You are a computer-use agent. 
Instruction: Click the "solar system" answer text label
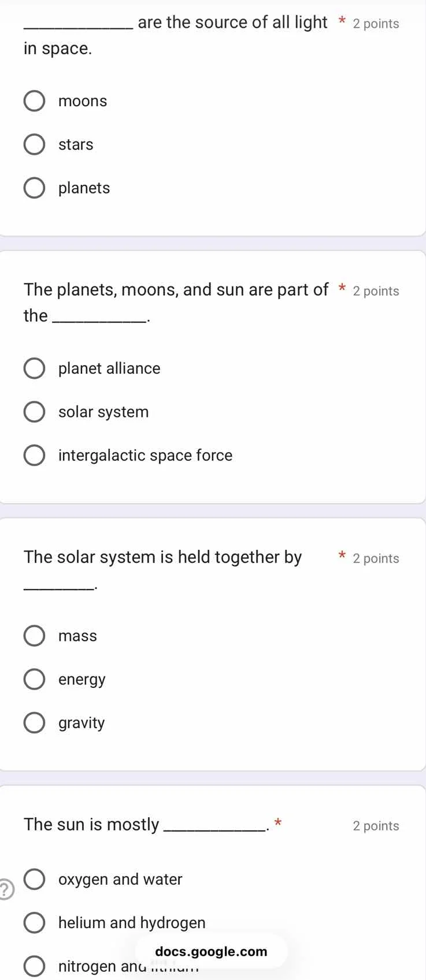click(103, 411)
